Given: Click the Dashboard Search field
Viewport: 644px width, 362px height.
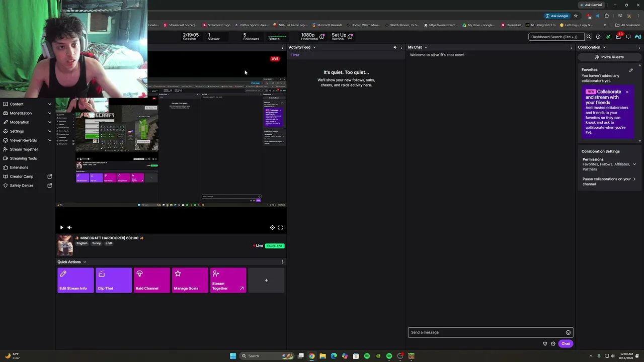Looking at the screenshot, I should [x=556, y=37].
